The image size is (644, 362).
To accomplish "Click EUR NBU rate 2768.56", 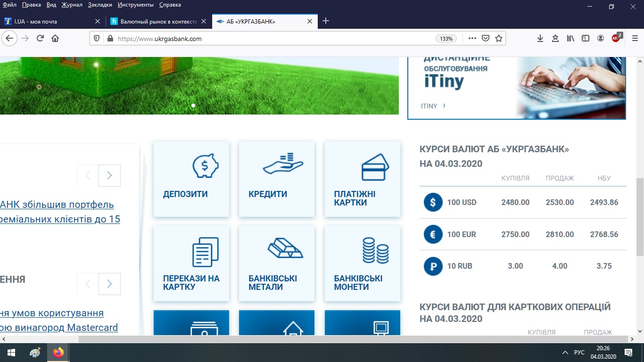I will tap(604, 234).
